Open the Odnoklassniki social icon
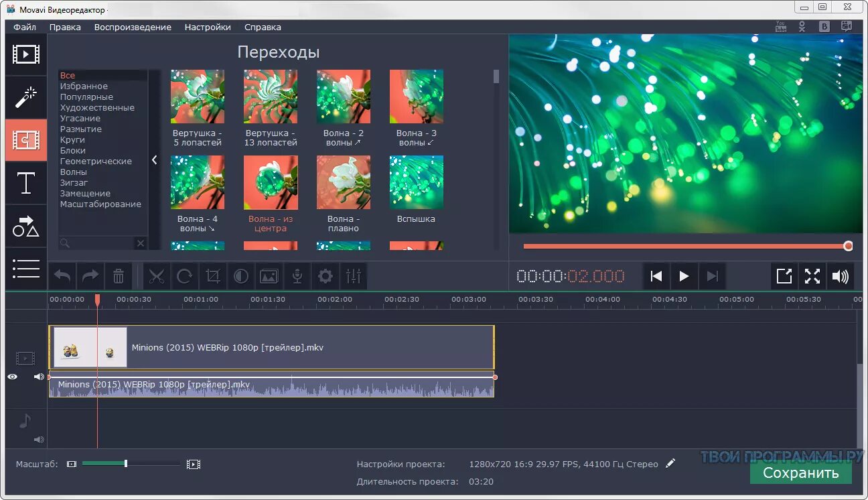Screen dimensions: 868x500 [x=802, y=27]
